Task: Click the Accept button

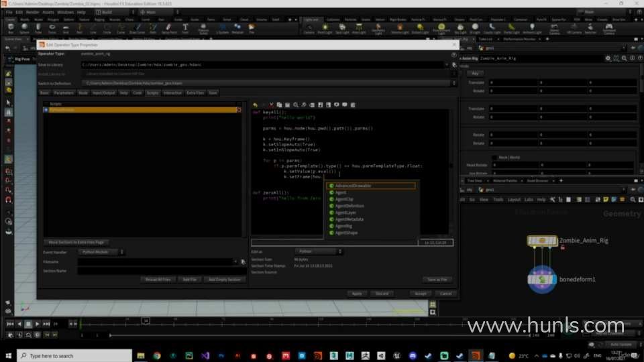Action: coord(420,294)
